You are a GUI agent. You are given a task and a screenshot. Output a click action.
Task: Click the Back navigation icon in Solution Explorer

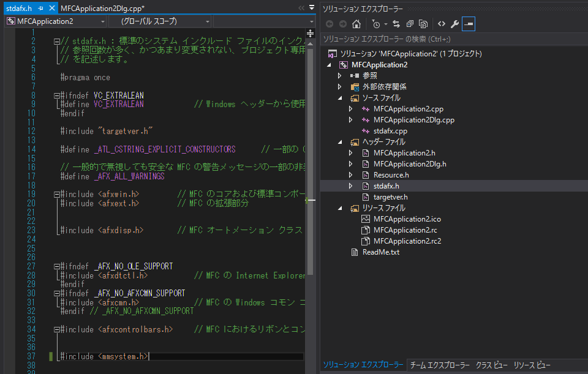coord(330,24)
